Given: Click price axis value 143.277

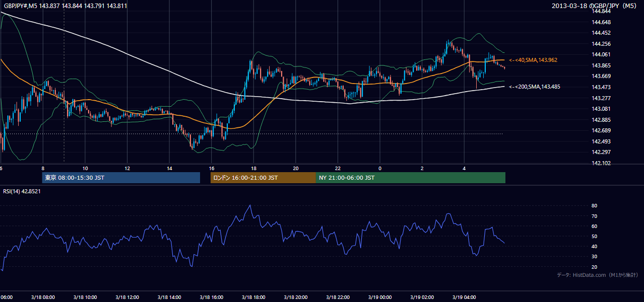Looking at the screenshot, I should 602,98.
